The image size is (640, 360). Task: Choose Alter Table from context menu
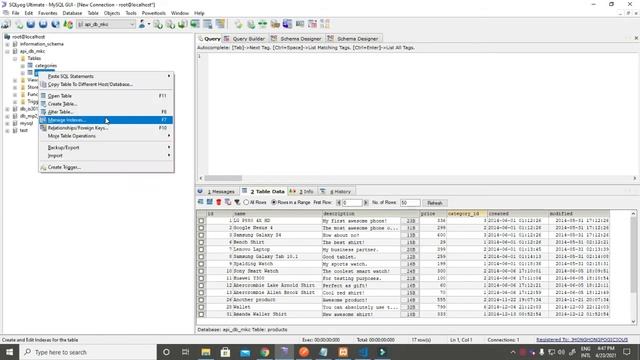pos(106,112)
